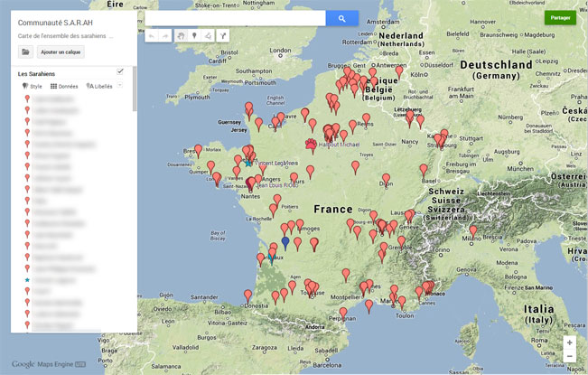Click in the map search input field
Screen dimensions: 588x375
point(235,18)
